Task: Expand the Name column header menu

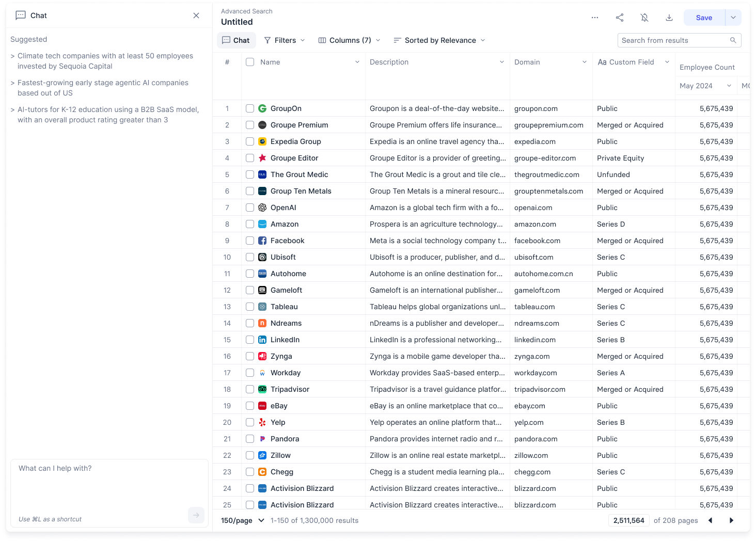Action: [x=357, y=62]
